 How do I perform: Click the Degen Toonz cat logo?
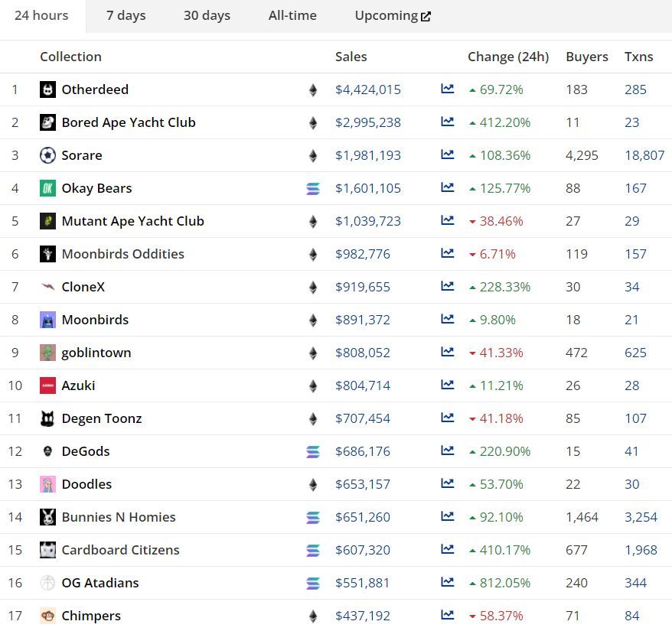pos(47,418)
